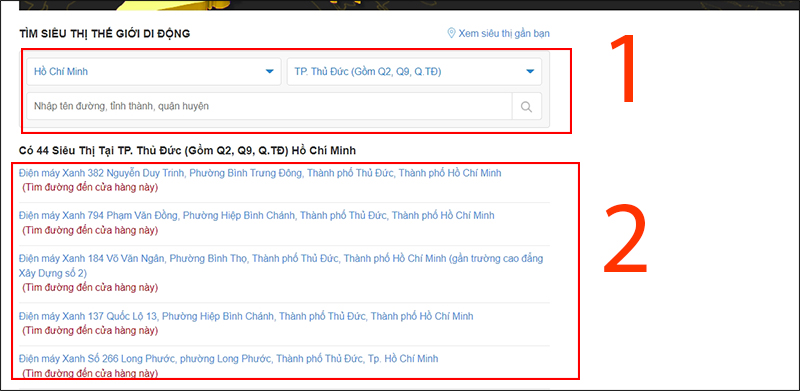Click Xem siêu thị gần bạn link

click(x=504, y=34)
